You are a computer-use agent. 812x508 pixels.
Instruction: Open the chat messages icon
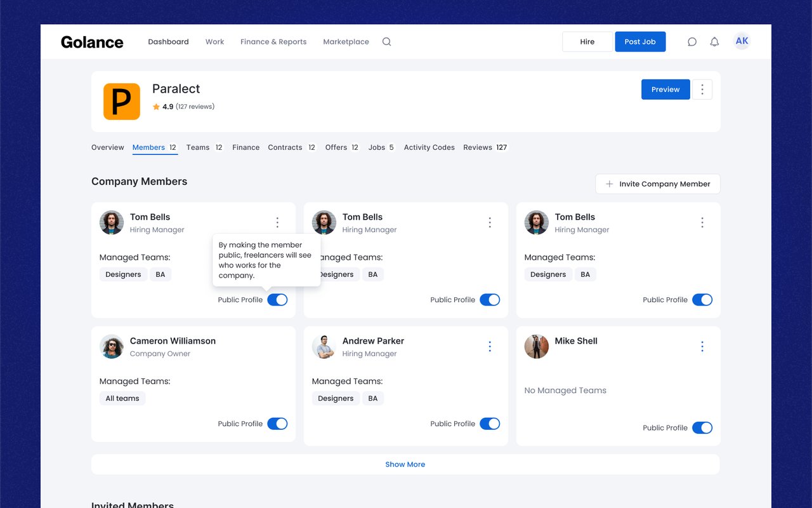(x=692, y=42)
